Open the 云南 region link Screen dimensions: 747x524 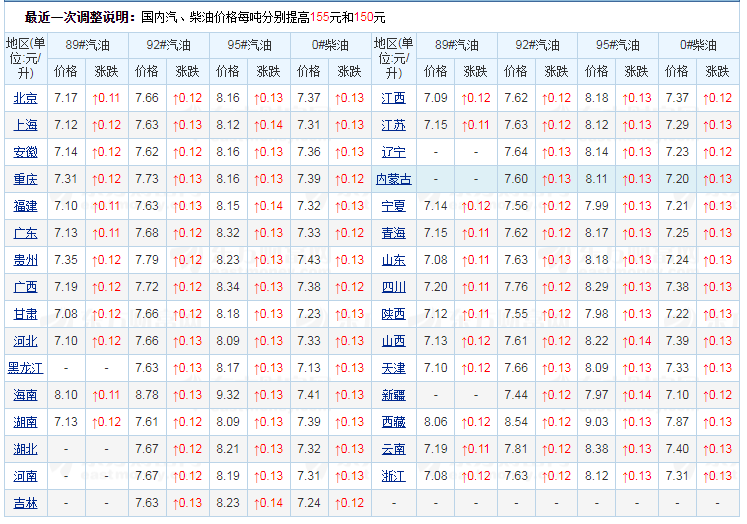click(394, 449)
